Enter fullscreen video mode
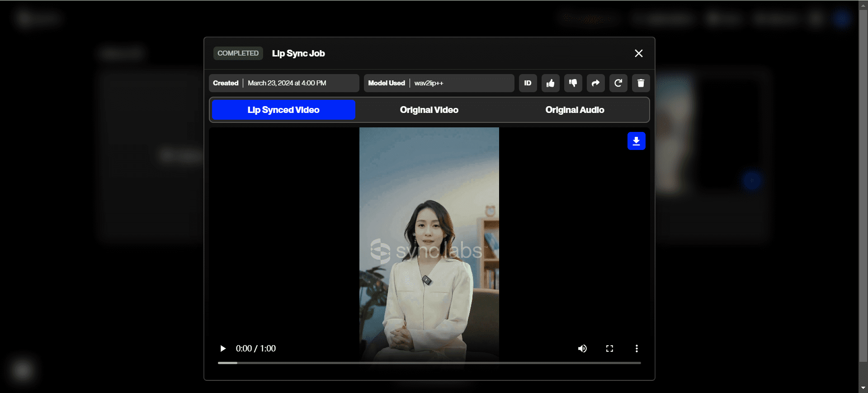This screenshot has height=393, width=868. coord(609,348)
